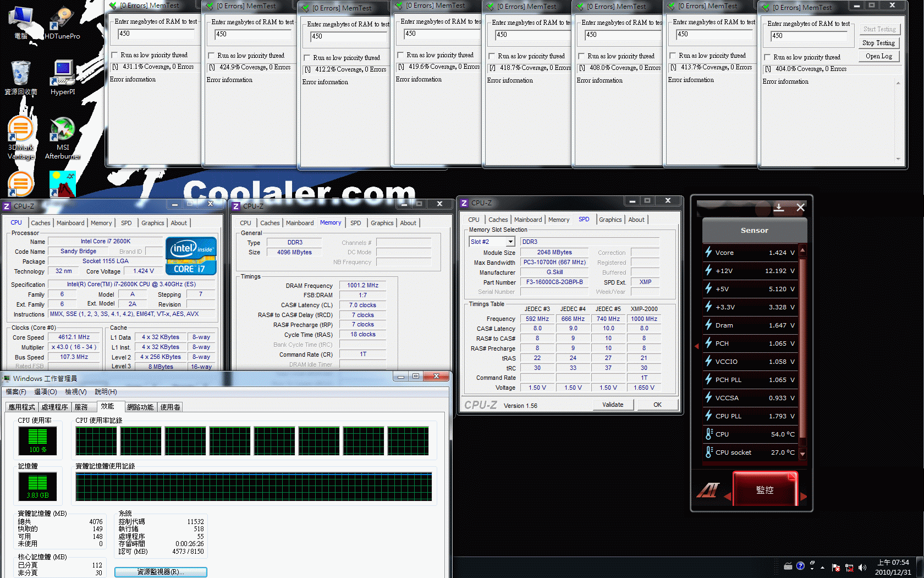The image size is (924, 578).
Task: Open Mainboard tab in the CPU-Z SPD window
Action: click(528, 220)
